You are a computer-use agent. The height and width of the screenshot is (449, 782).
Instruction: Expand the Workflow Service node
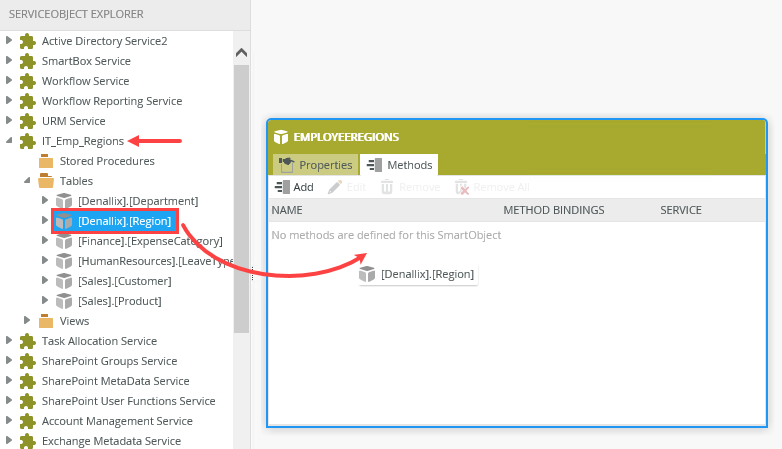tap(8, 80)
